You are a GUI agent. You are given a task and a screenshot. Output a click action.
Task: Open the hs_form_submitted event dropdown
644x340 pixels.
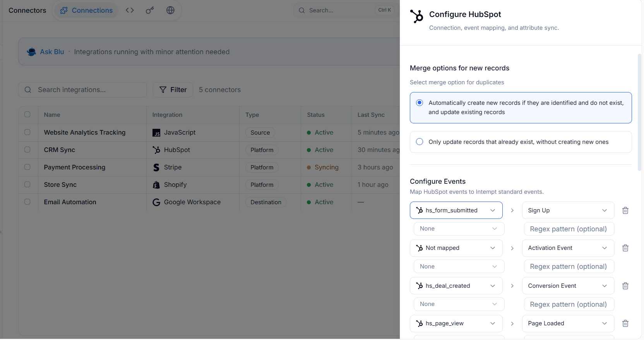pos(456,210)
